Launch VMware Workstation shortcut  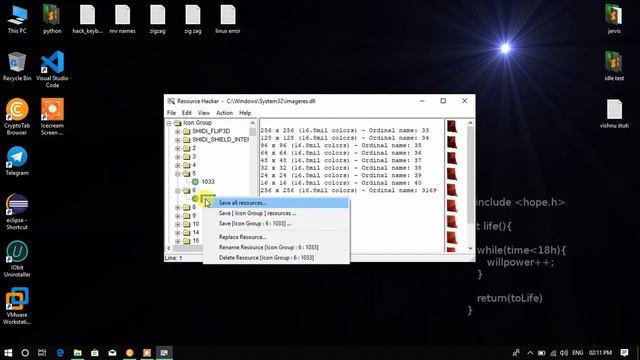(x=17, y=306)
